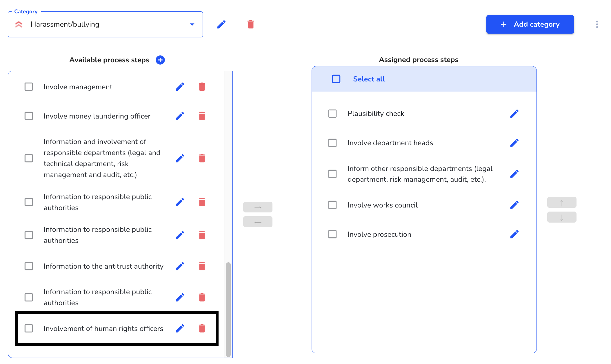The image size is (611, 364).
Task: Click the delete trash icon for Involve management
Action: point(202,87)
